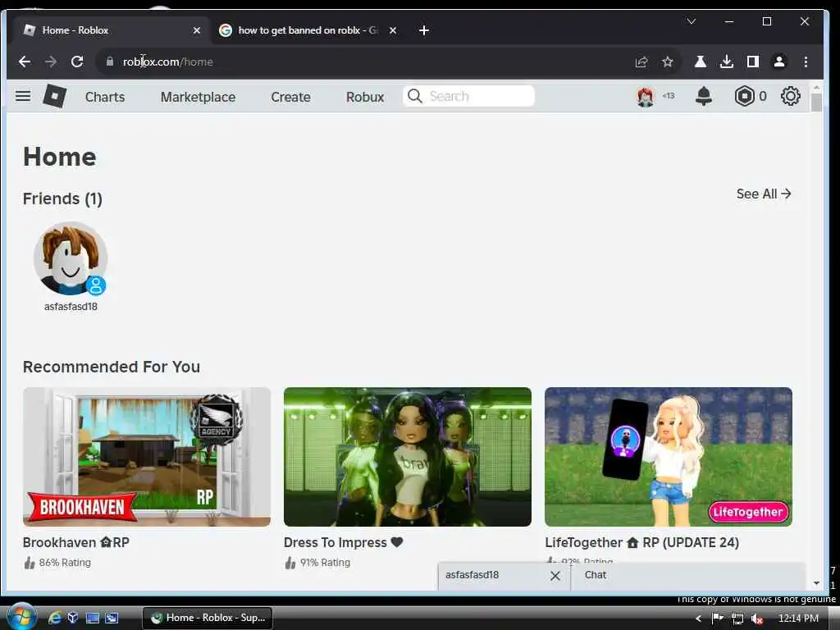840x630 pixels.
Task: Open the tab search dropdown arrow
Action: pos(691,21)
